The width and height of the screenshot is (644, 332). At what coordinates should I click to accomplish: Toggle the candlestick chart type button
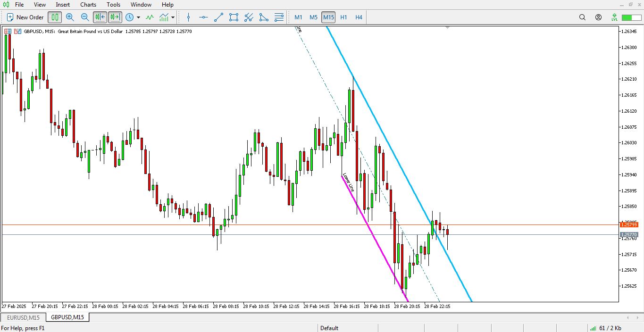(55, 17)
